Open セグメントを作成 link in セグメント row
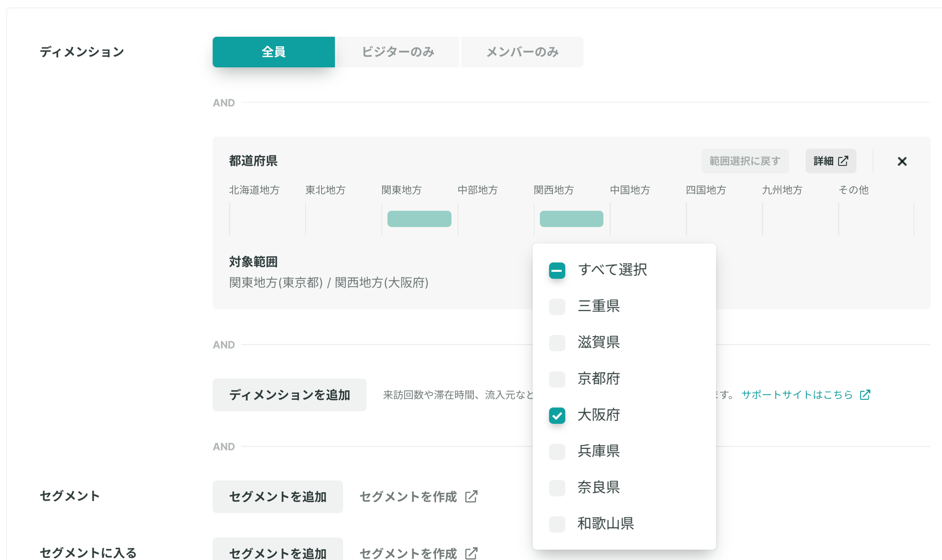The image size is (942, 560). pyautogui.click(x=408, y=496)
